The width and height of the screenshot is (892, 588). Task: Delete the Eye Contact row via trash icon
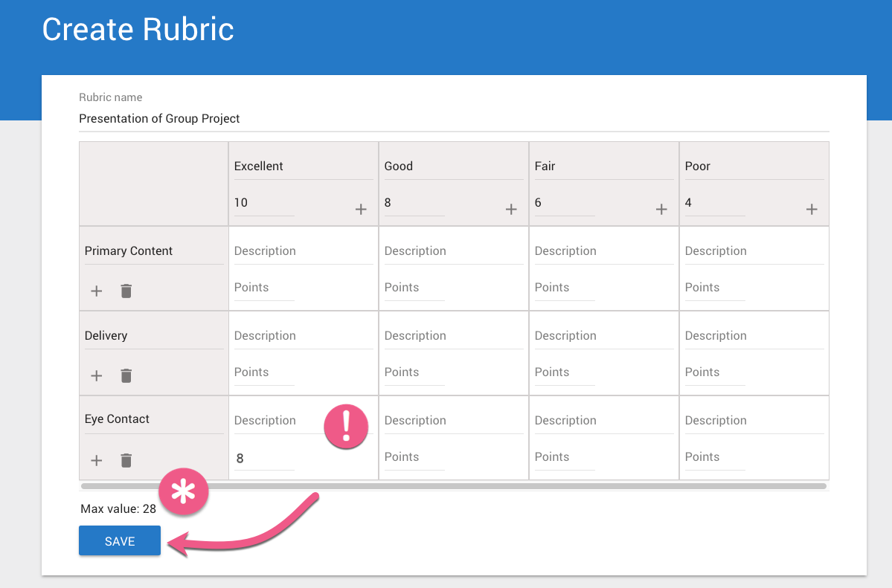pos(126,460)
